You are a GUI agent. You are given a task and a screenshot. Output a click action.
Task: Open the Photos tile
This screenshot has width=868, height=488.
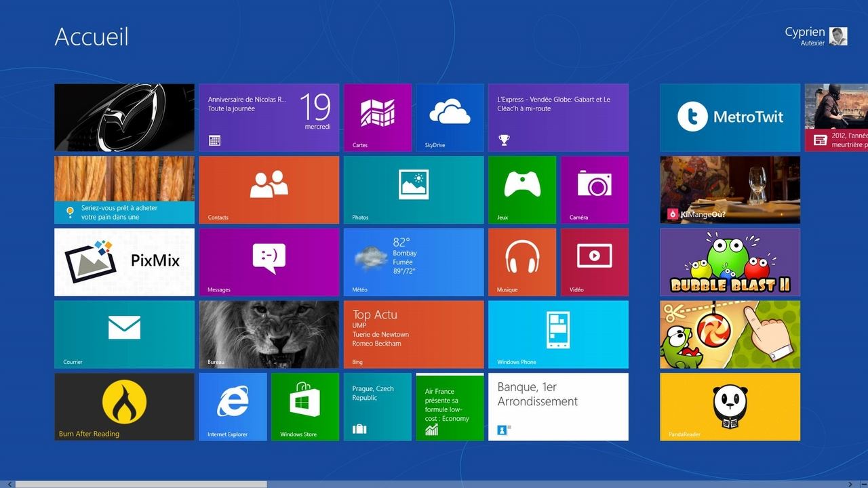414,190
